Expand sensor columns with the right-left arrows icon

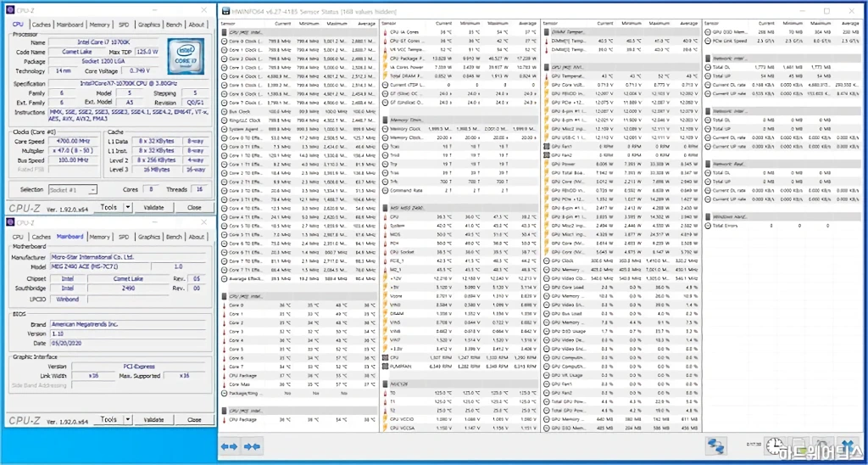point(229,446)
